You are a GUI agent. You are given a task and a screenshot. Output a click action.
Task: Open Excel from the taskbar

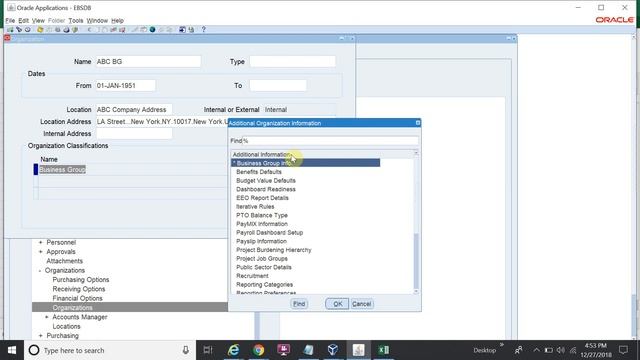point(383,350)
